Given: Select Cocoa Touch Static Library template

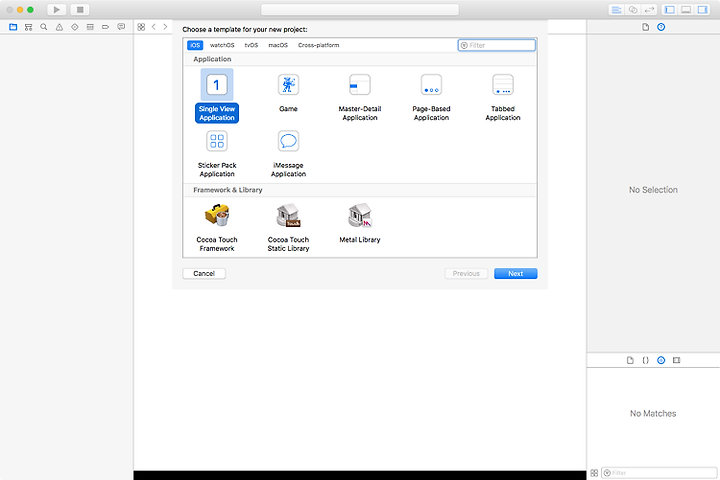Looking at the screenshot, I should pos(288,228).
